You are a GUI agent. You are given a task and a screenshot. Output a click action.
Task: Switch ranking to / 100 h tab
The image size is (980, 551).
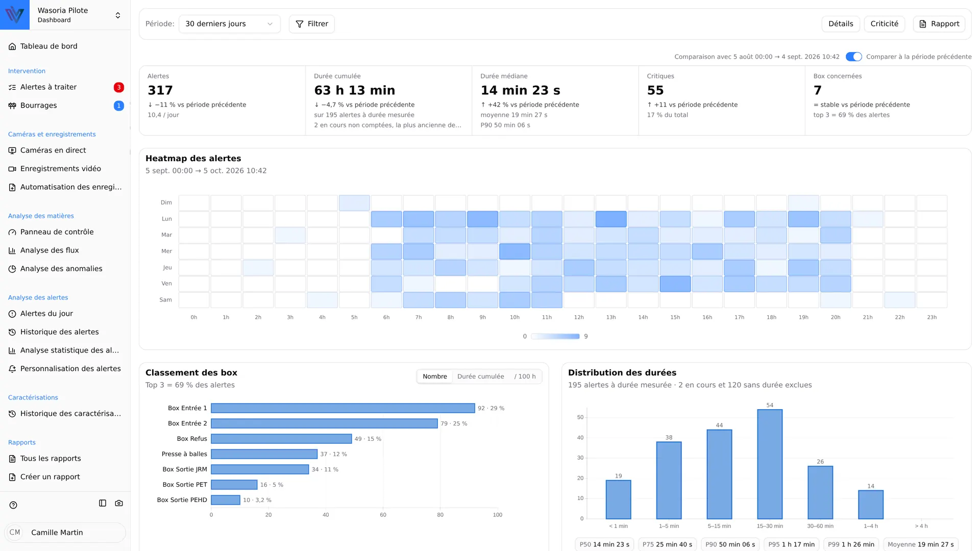[525, 377]
